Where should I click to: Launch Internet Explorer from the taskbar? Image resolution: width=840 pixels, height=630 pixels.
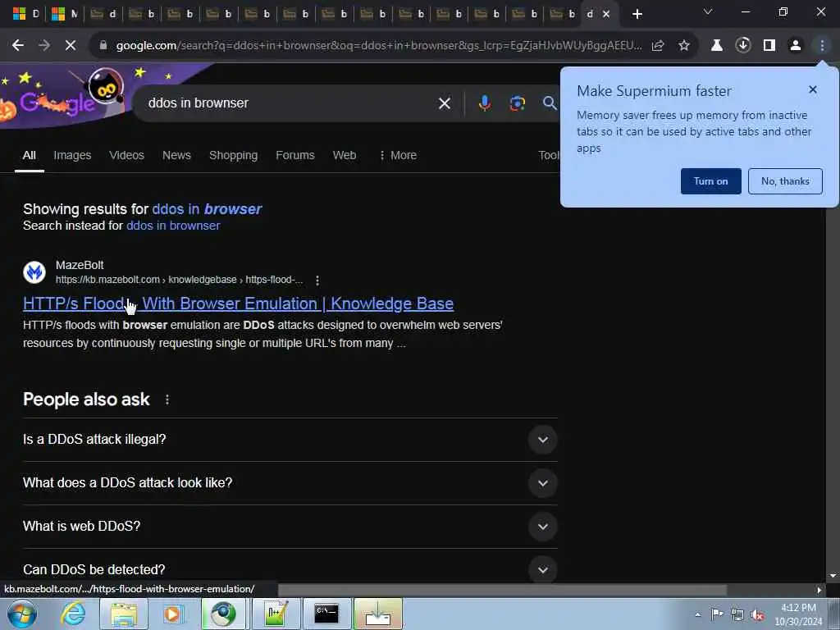click(72, 614)
